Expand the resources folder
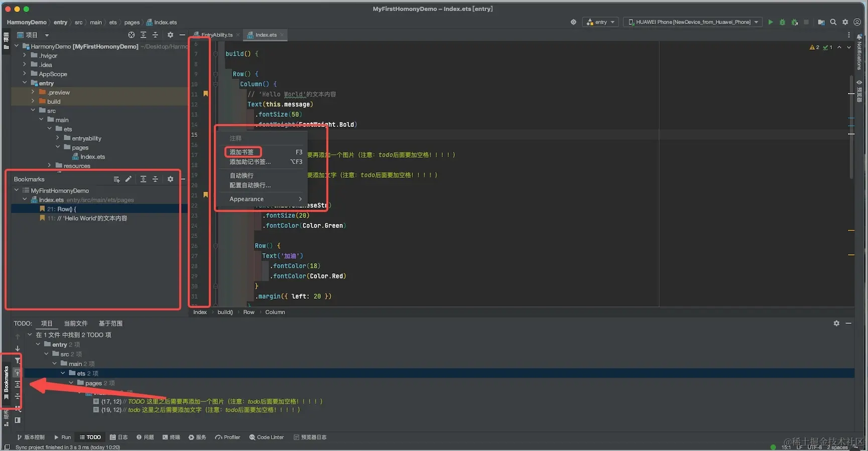This screenshot has height=451, width=868. [x=49, y=165]
